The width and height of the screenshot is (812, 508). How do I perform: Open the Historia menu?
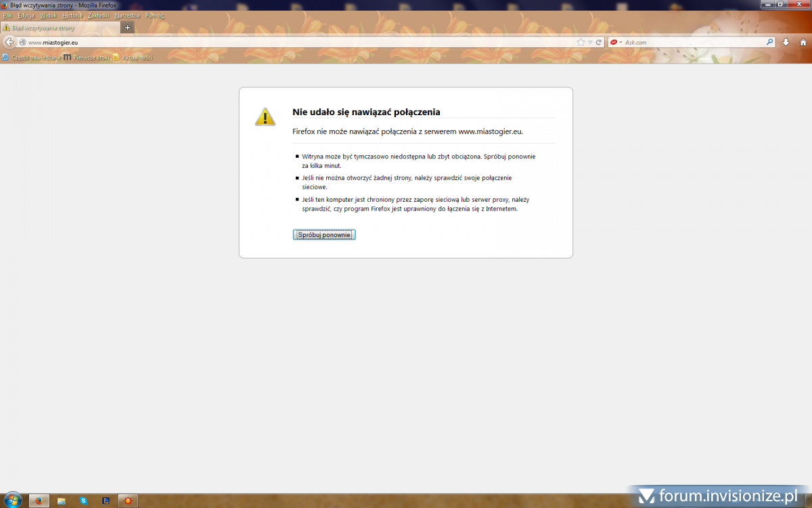72,15
